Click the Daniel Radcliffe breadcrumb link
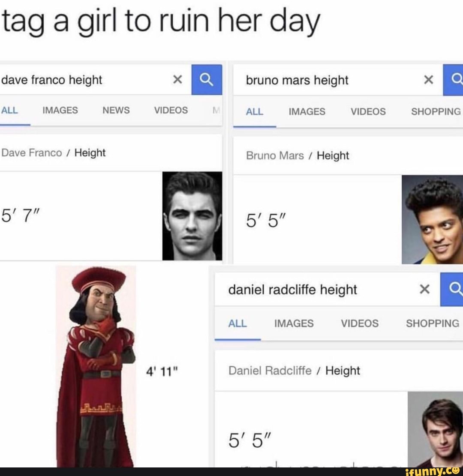 (270, 371)
